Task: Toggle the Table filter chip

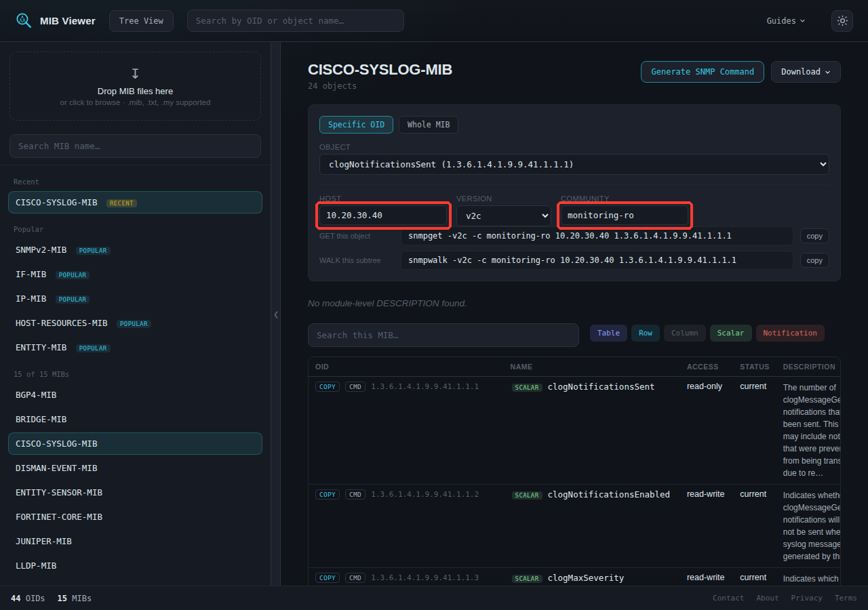Action: (x=608, y=333)
